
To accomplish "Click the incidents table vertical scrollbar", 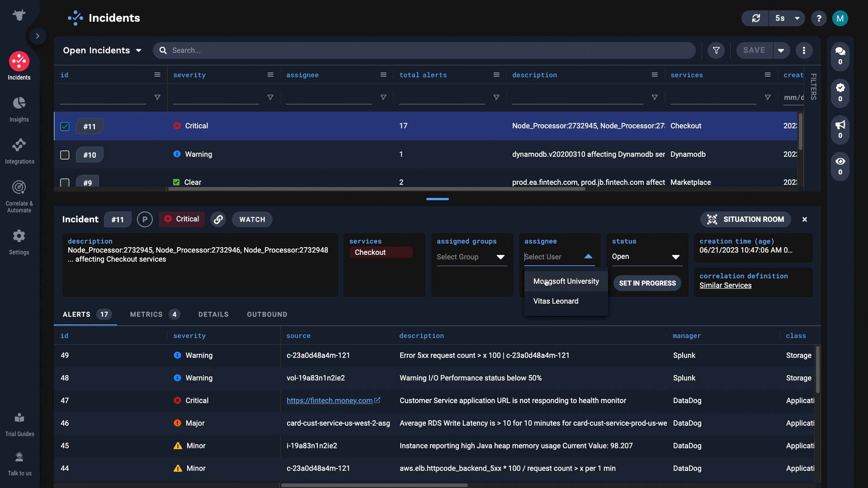I will 800,132.
